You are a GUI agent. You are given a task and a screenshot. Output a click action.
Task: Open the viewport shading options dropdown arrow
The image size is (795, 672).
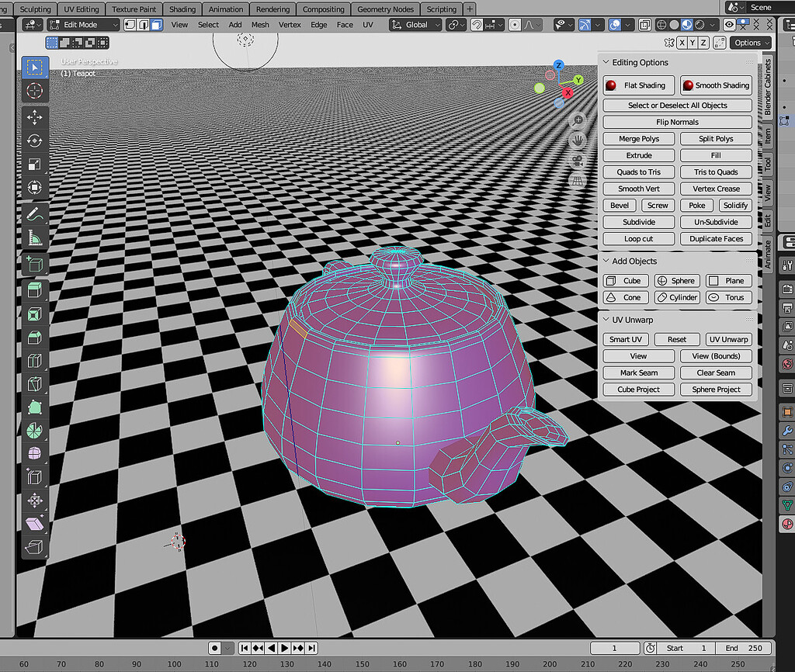(713, 25)
